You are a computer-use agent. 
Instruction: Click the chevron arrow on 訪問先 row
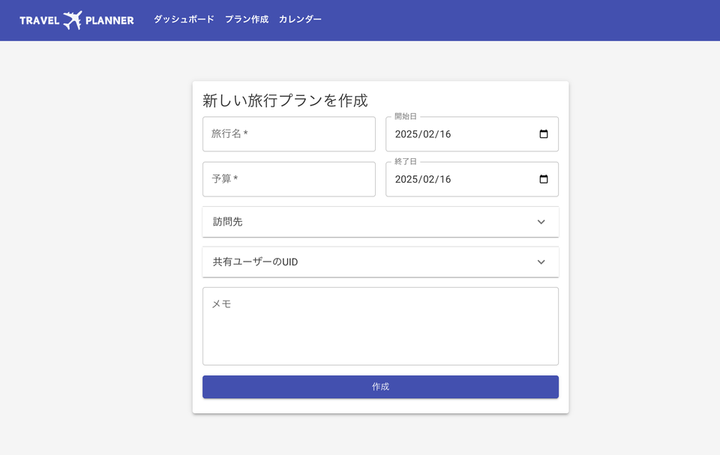541,222
